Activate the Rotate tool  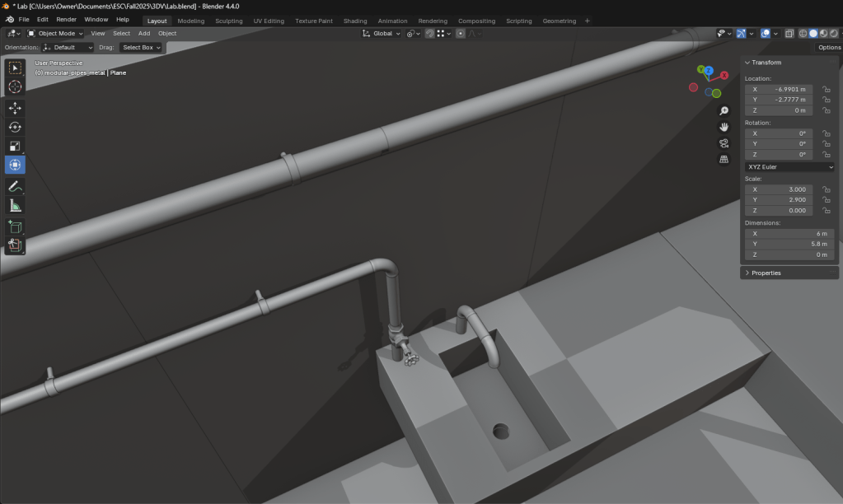point(15,127)
